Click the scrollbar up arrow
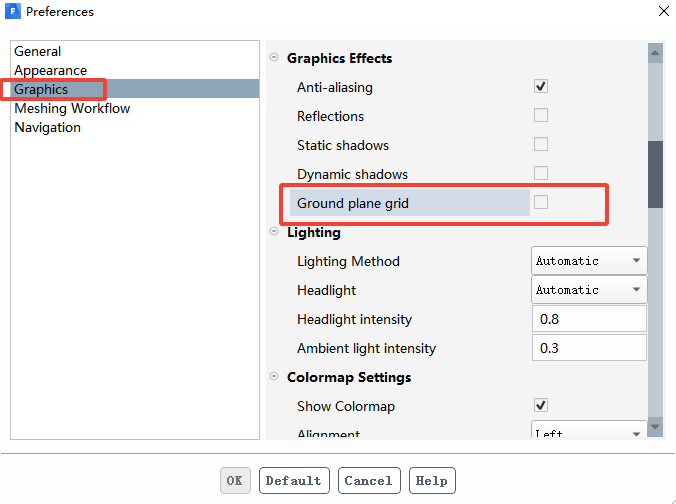Viewport: 676px width, 504px height. [x=655, y=53]
